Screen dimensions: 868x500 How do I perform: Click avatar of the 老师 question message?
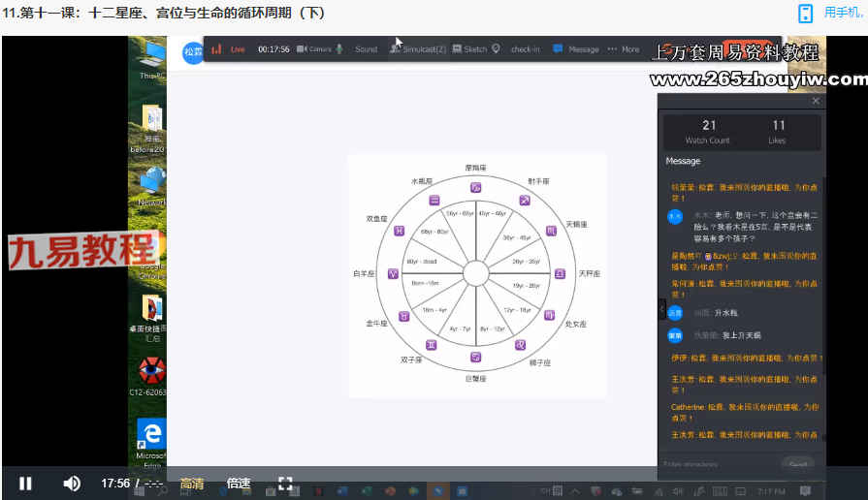click(x=675, y=216)
